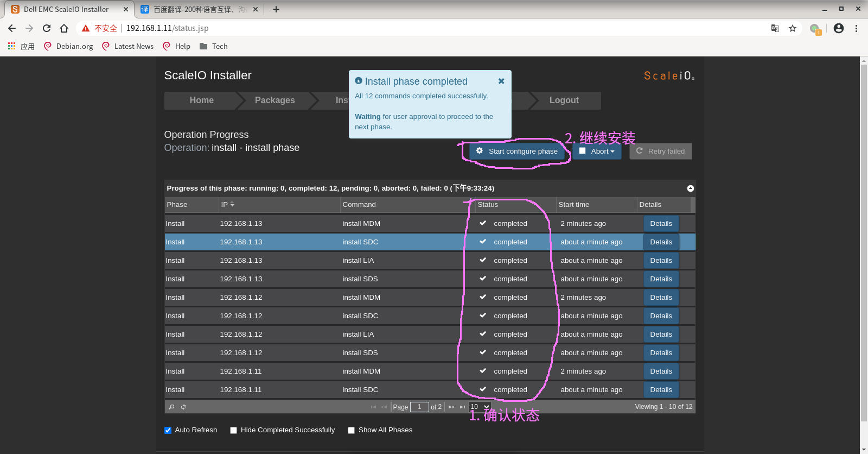
Task: Close the Install phase completed notification
Action: (501, 81)
